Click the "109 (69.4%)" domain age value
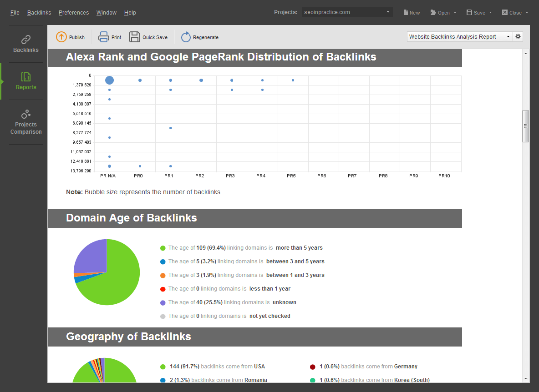539x392 pixels. tap(211, 248)
